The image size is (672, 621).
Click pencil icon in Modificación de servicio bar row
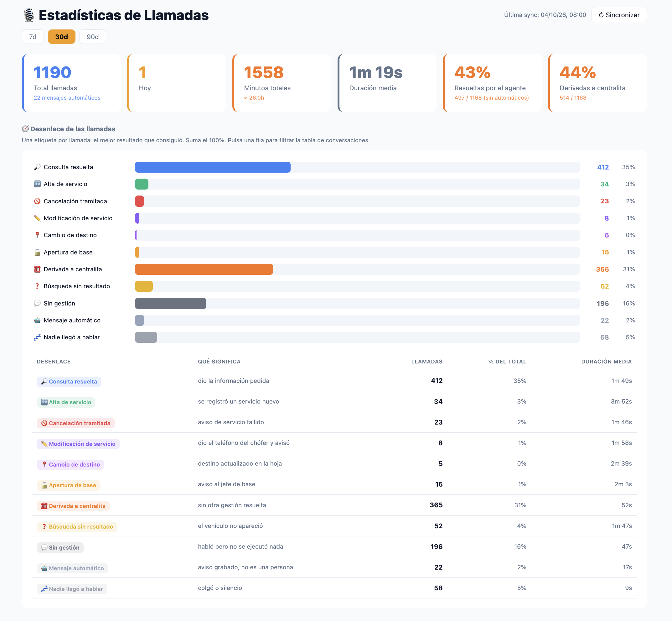[37, 218]
